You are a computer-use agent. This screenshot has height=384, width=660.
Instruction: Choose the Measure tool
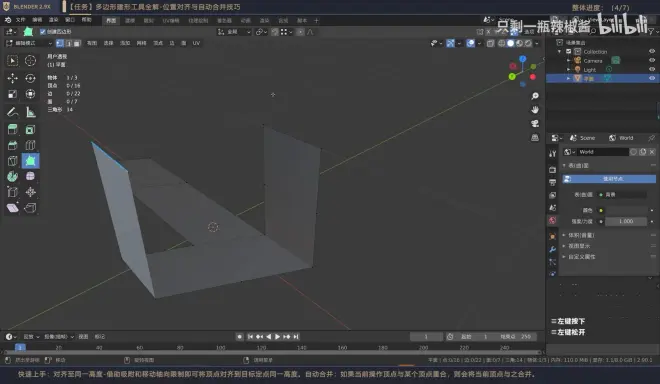[x=30, y=112]
